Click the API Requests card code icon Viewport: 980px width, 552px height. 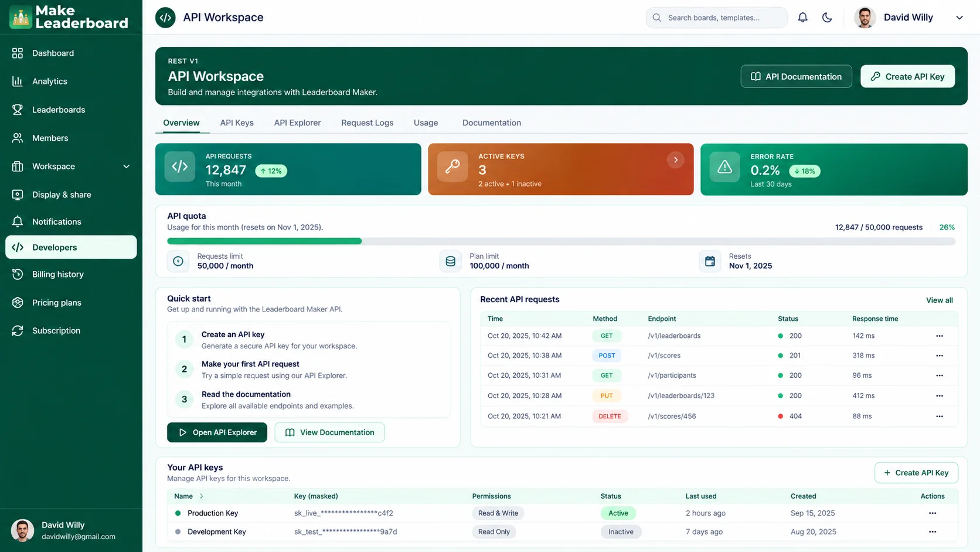point(180,167)
